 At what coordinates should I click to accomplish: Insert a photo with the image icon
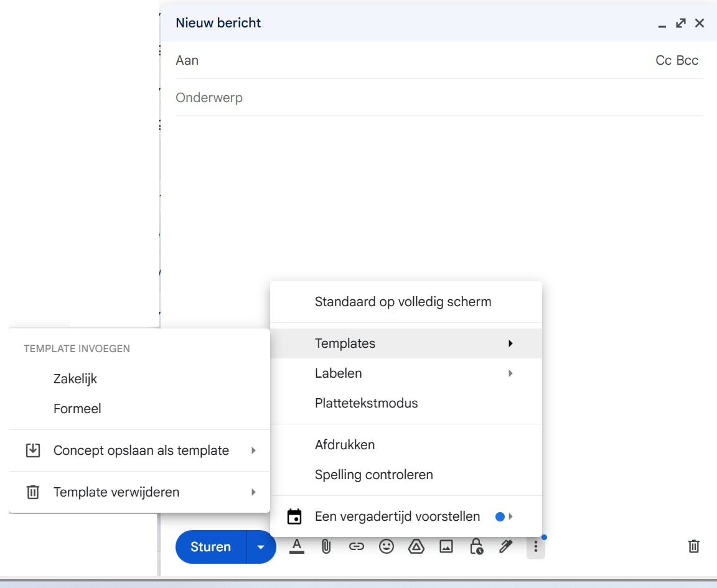(446, 547)
